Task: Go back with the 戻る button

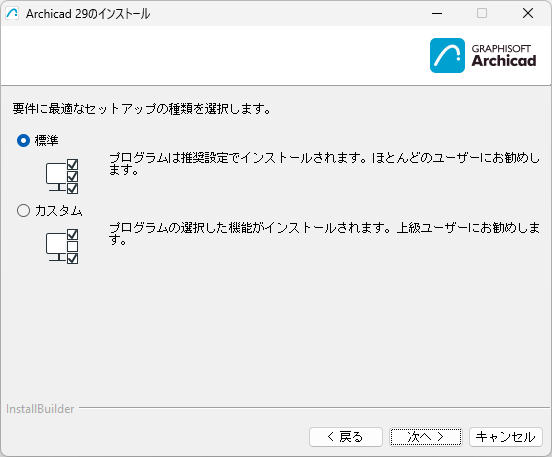Action: (346, 437)
